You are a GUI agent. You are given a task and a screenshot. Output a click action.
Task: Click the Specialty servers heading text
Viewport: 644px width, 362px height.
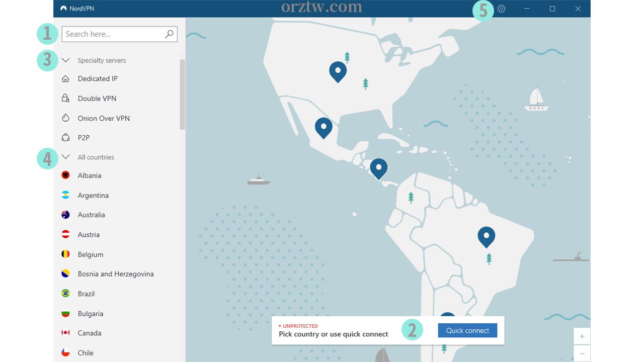tap(102, 60)
